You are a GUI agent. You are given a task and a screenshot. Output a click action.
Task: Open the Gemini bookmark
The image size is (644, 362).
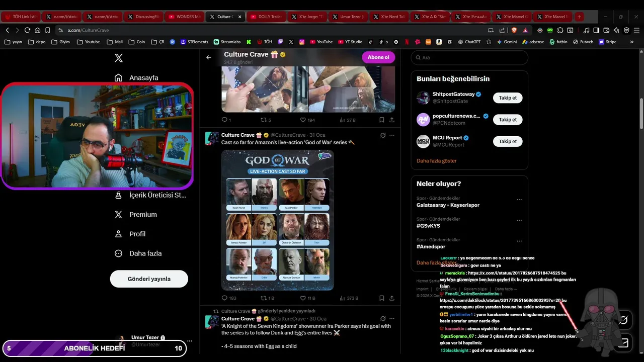pyautogui.click(x=506, y=42)
